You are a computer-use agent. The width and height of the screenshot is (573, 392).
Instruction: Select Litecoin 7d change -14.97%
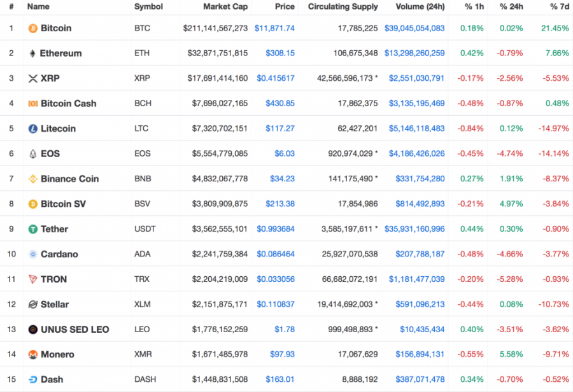click(x=553, y=129)
